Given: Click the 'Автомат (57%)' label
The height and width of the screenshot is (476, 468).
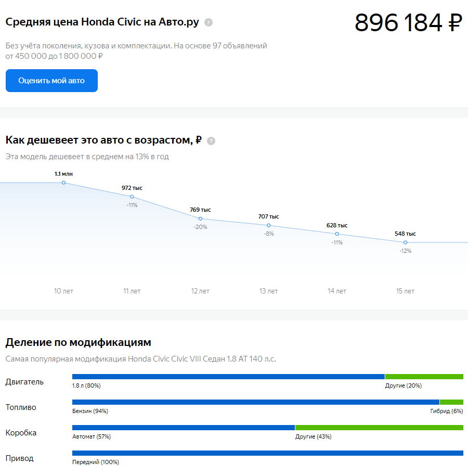Looking at the screenshot, I should coord(92,436).
